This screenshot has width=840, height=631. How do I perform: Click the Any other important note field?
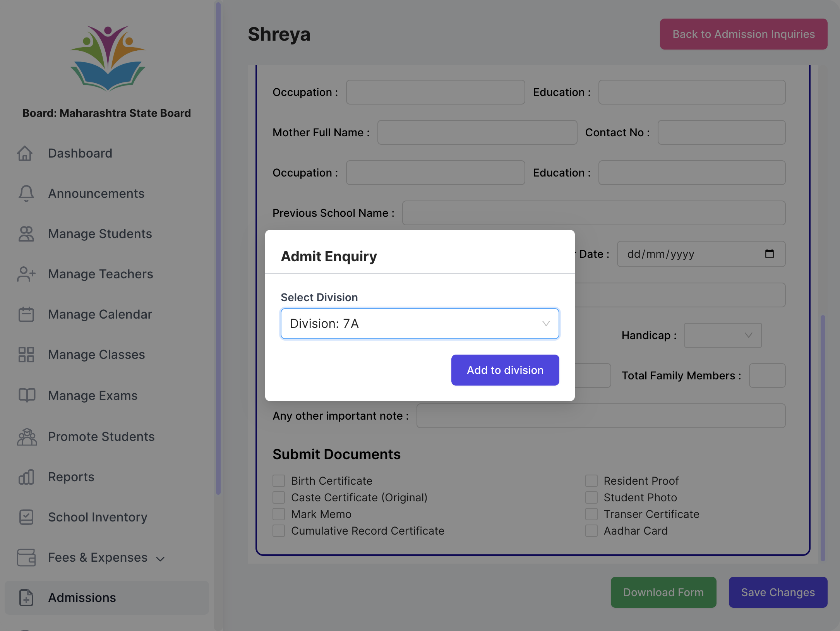click(x=601, y=416)
